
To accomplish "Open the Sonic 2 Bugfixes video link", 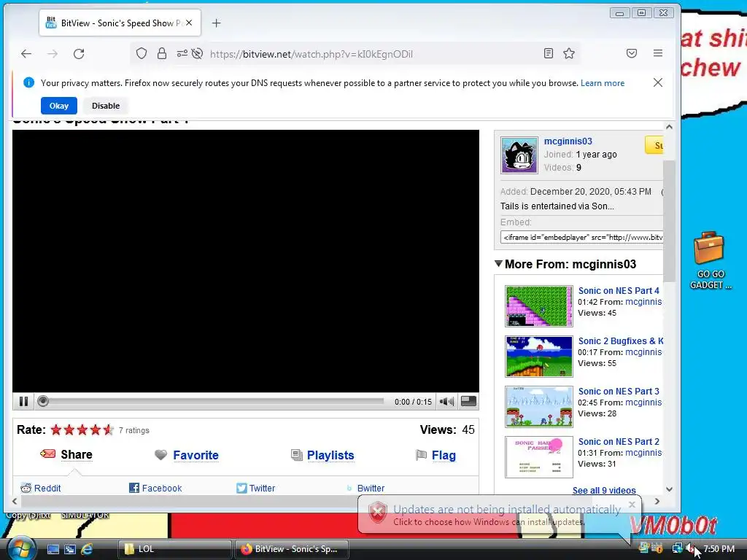I will click(x=621, y=341).
